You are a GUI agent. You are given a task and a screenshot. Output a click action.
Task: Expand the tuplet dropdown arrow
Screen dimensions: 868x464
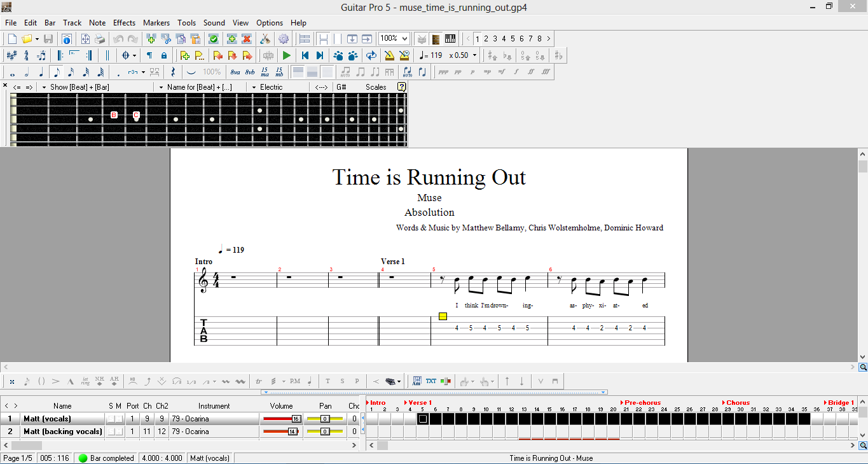[x=144, y=72]
